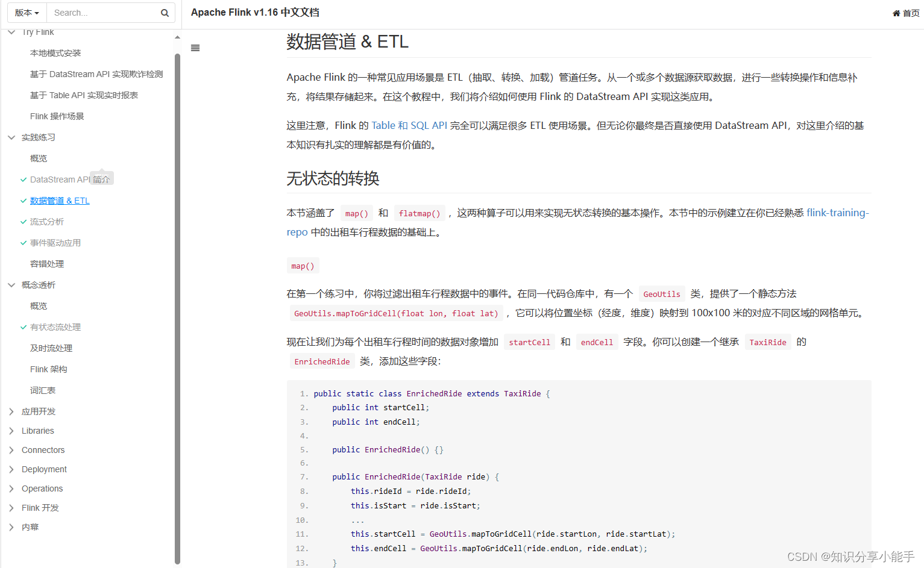Expand the Flink 开发 section chevron
Screen dimensions: 924x568
coord(11,508)
